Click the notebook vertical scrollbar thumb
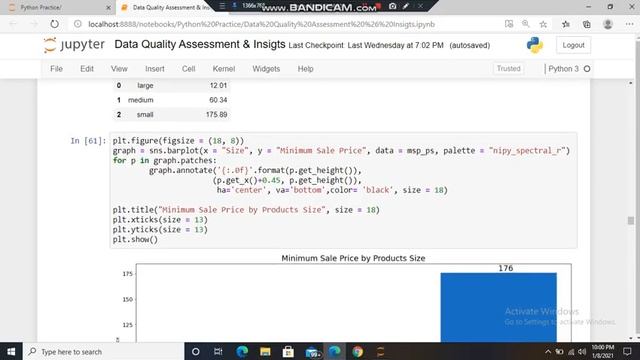Viewport: 640px width, 360px height. (x=631, y=220)
